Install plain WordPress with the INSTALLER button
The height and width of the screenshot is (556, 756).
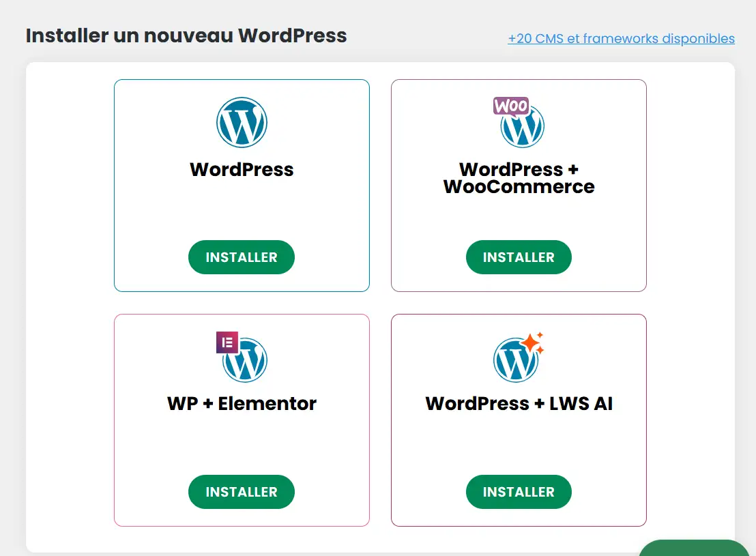pos(242,257)
